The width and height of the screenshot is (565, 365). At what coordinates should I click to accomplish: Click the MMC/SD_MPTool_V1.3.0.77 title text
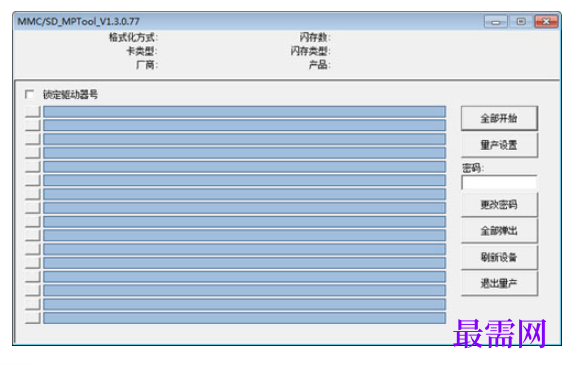tap(78, 21)
